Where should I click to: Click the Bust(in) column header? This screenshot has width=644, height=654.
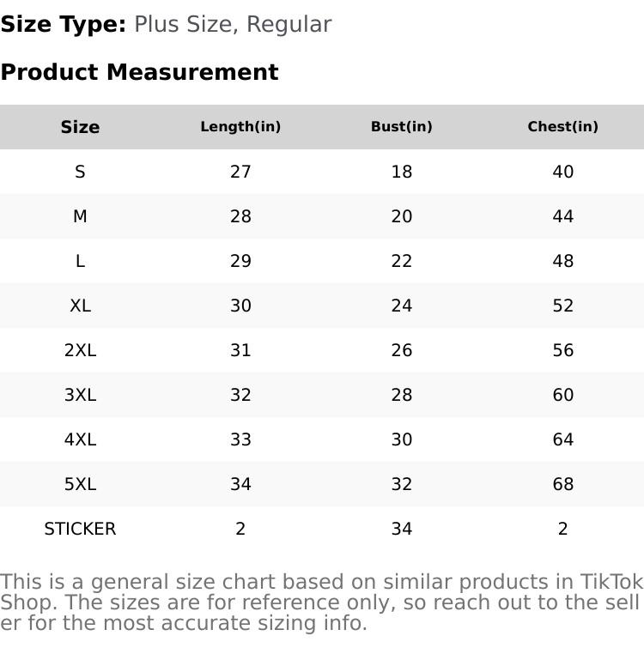pyautogui.click(x=401, y=127)
